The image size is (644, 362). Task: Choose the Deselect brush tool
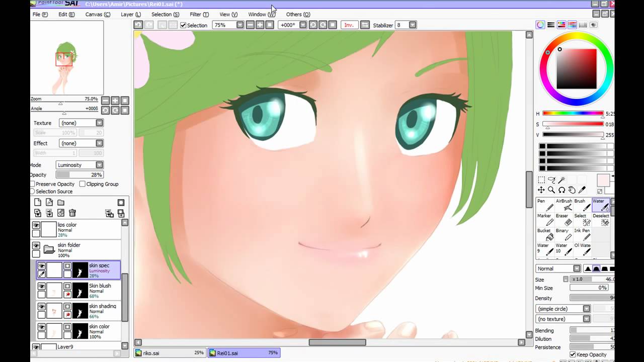coord(601,220)
